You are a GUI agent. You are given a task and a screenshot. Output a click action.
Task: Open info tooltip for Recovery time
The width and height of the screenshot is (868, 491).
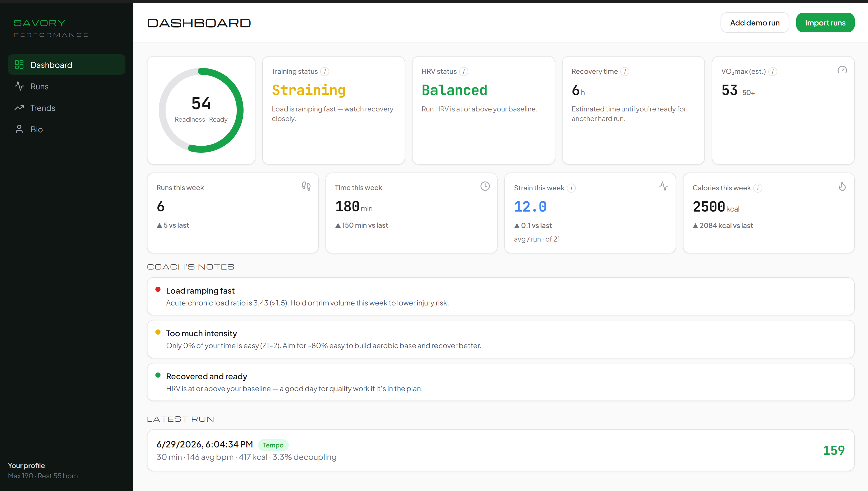click(x=625, y=72)
